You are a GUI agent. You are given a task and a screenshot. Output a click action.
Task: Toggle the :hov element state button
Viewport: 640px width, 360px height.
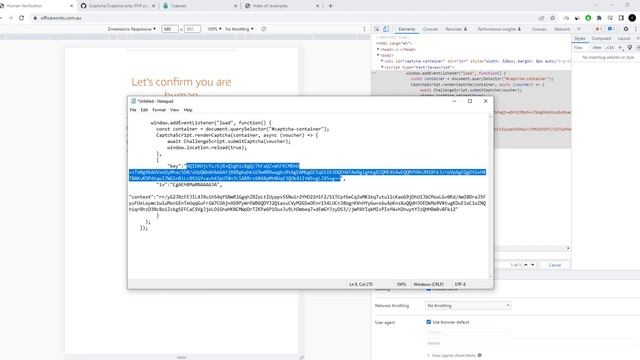[x=597, y=48]
